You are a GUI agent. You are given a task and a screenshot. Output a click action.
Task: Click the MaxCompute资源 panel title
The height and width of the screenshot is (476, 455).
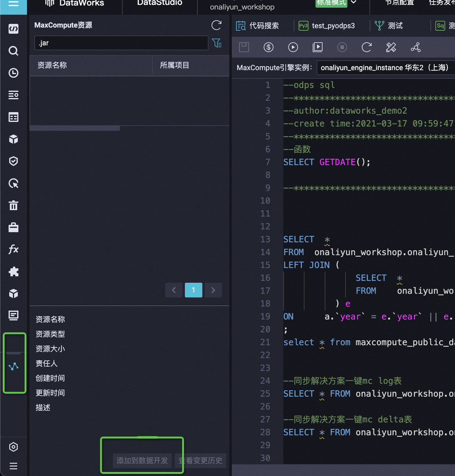pos(63,25)
